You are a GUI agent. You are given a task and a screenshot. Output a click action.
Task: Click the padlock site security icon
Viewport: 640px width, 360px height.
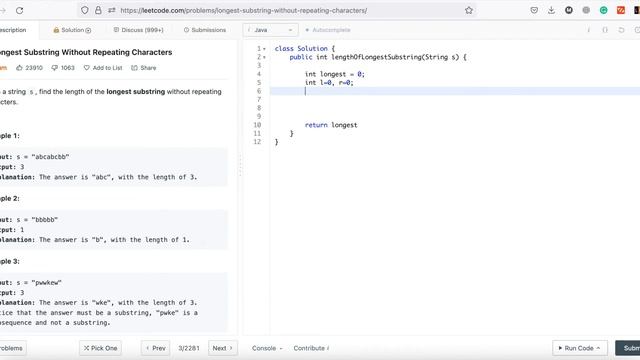point(98,11)
